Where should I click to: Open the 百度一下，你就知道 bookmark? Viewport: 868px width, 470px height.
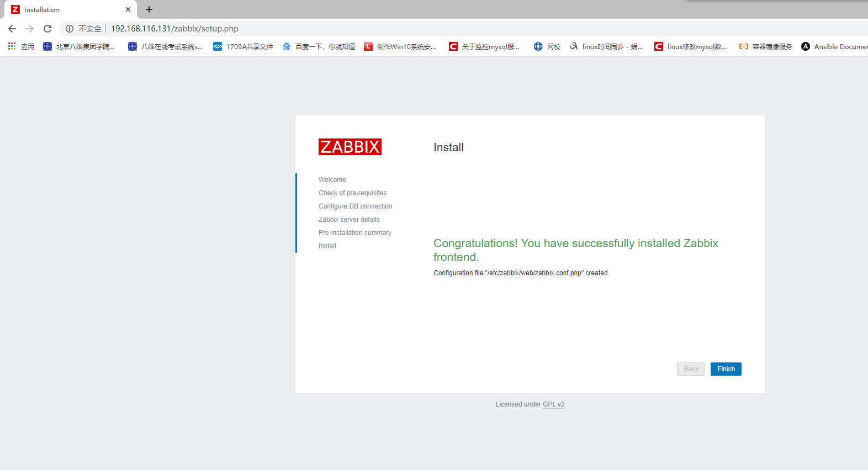click(x=319, y=46)
